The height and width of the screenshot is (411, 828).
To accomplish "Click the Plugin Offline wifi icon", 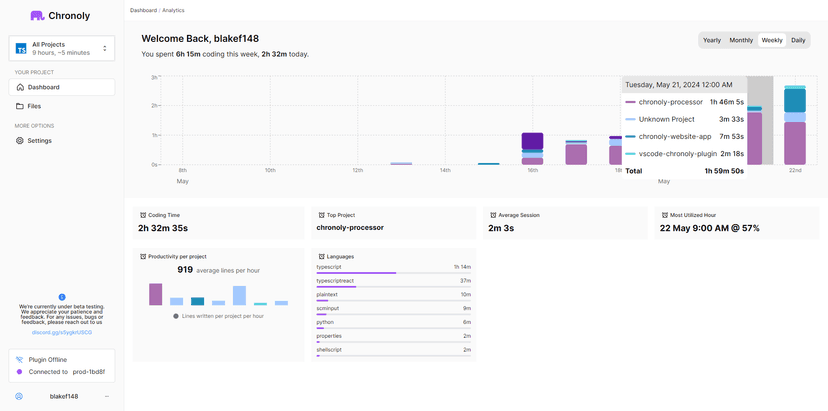I will (x=20, y=360).
